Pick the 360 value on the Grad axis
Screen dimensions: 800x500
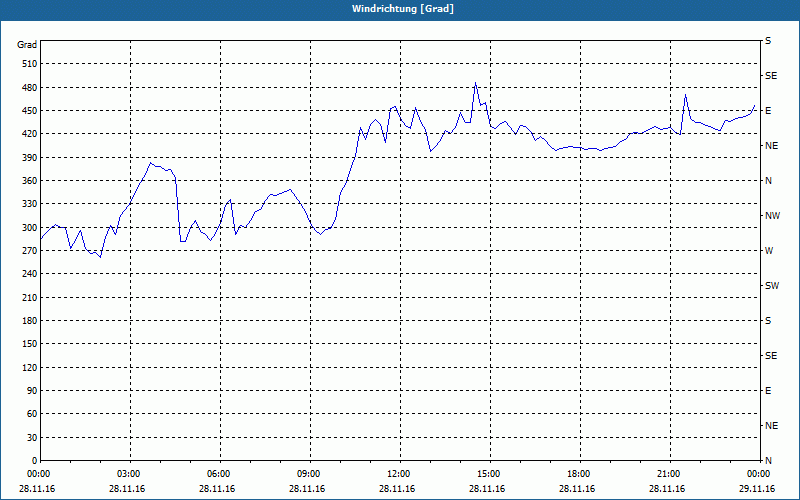[x=30, y=181]
